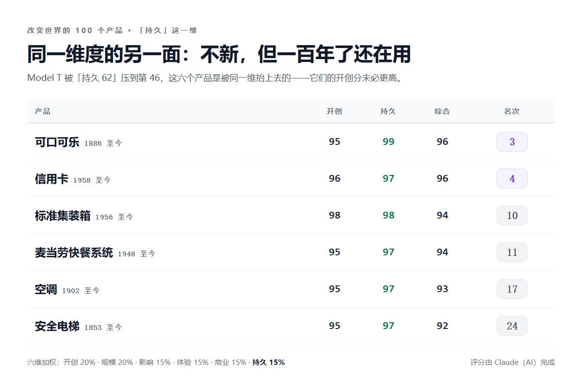Click the year 1886 至今 label

click(103, 143)
